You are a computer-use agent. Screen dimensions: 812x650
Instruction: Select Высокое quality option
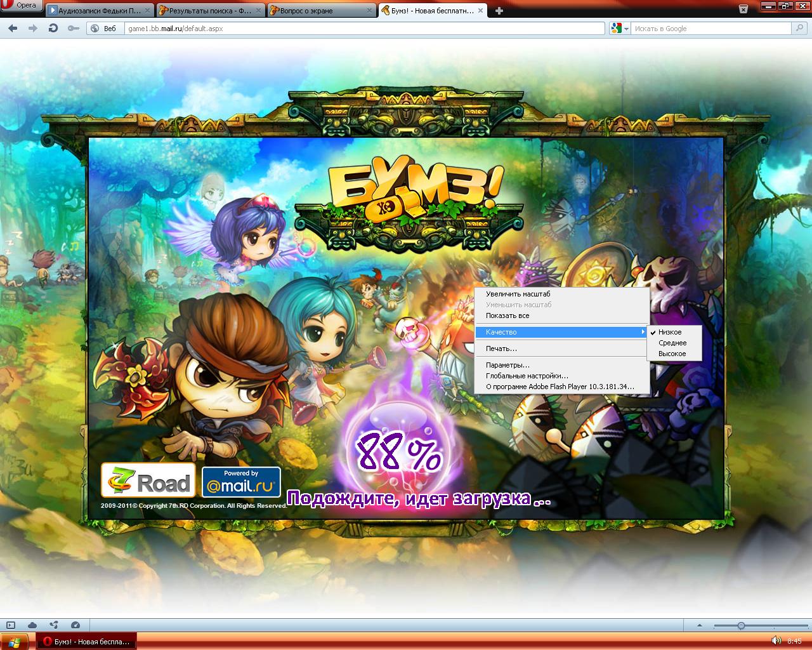[x=674, y=354]
